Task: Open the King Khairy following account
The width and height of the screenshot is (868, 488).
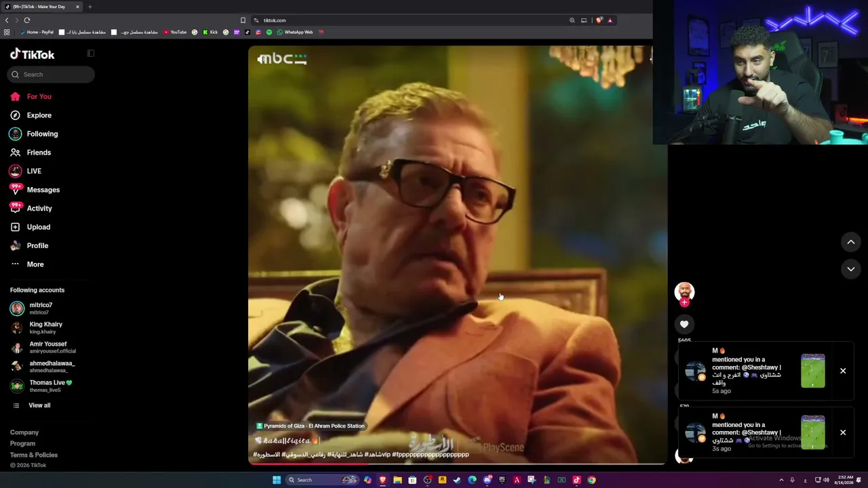Action: [x=37, y=328]
